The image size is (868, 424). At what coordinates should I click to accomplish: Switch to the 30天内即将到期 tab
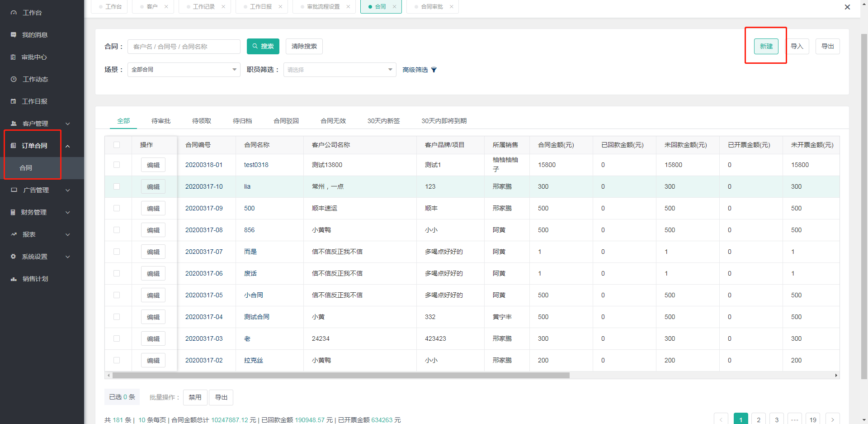pos(444,121)
